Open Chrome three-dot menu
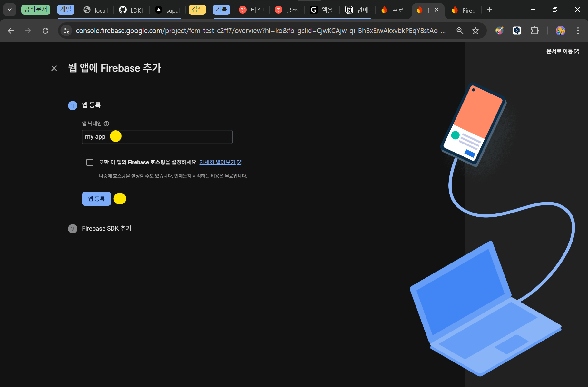588x387 pixels. [578, 31]
